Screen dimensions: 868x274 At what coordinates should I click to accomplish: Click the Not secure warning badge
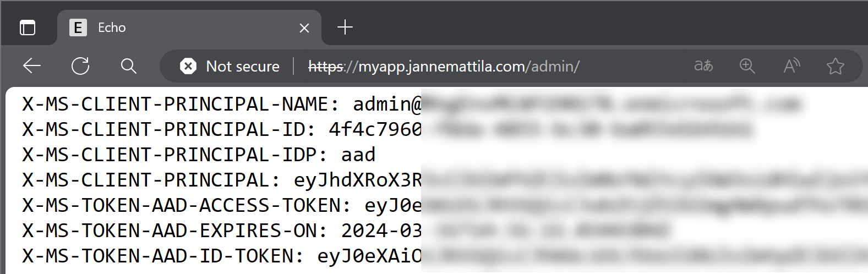click(230, 67)
